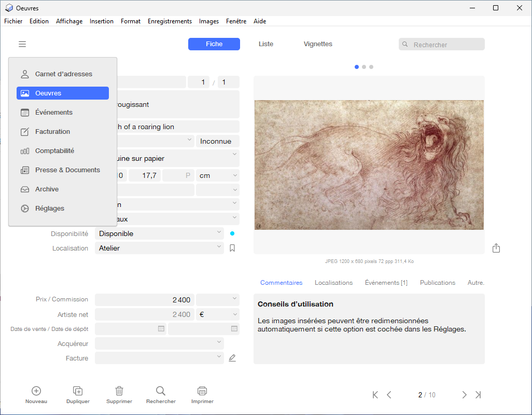Open search using the Rechercher magnifier icon
The height and width of the screenshot is (415, 532).
point(161,391)
